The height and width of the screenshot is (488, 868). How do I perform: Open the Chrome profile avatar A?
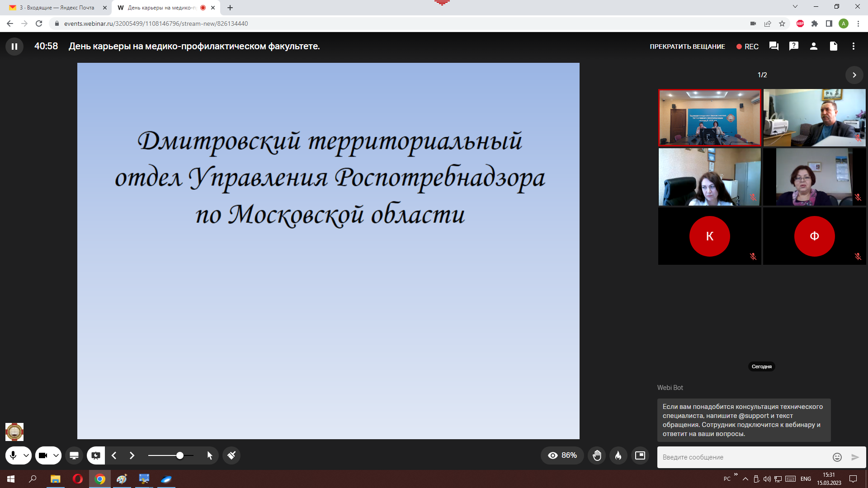pos(844,23)
